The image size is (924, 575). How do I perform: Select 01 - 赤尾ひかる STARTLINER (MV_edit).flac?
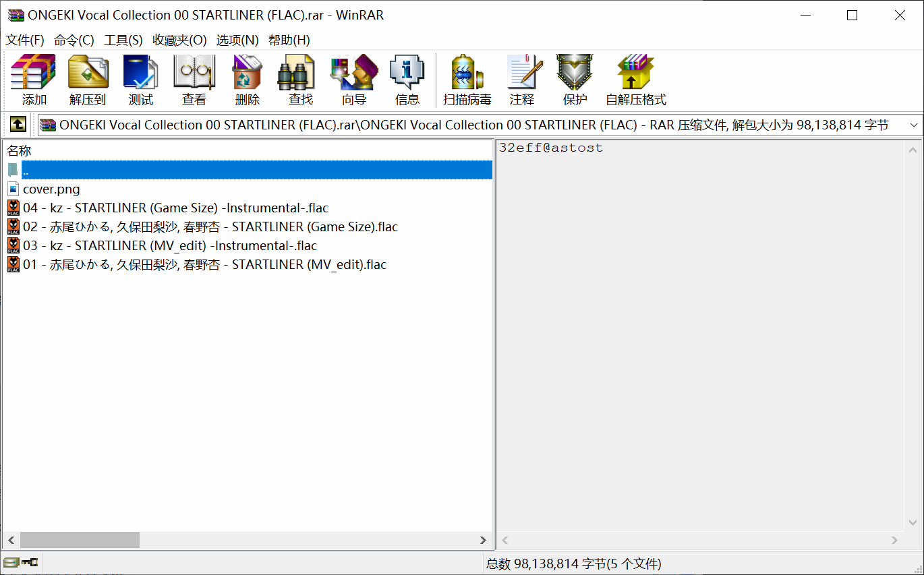pos(204,264)
